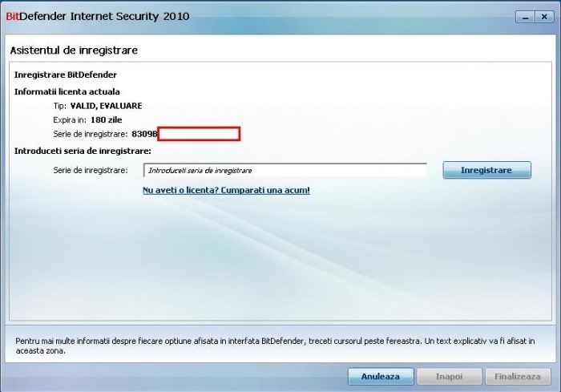Click the '8309B' serial number prefix
This screenshot has height=392, width=561.
coord(144,134)
